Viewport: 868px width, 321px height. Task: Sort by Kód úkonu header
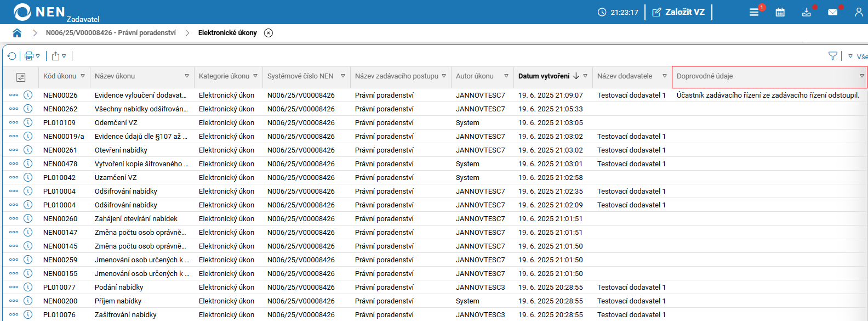click(x=60, y=76)
